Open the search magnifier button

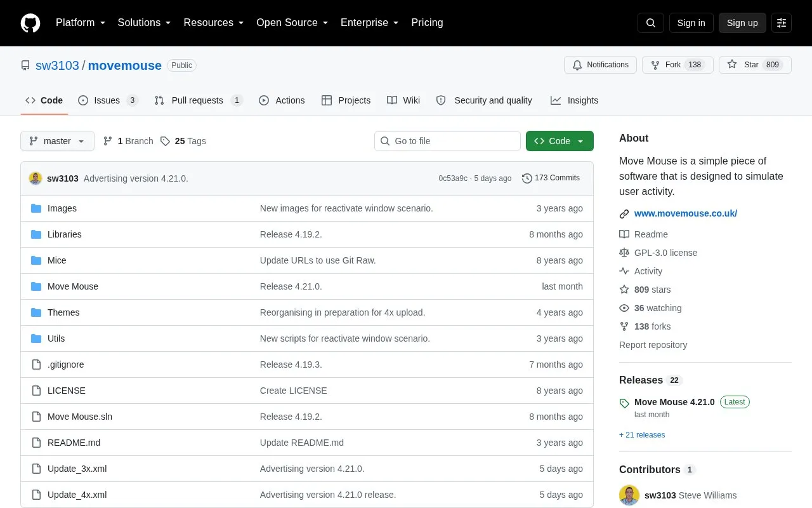(x=651, y=23)
